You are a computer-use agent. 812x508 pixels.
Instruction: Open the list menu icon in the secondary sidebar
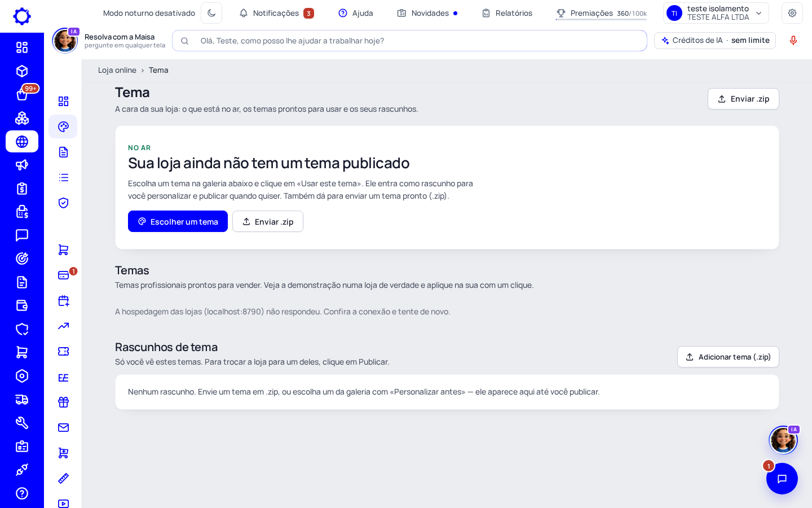[x=63, y=177]
